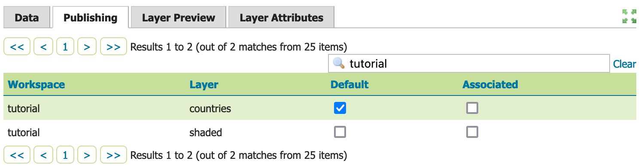Check Default for the shaded layer
This screenshot has height=167, width=644.
click(340, 132)
